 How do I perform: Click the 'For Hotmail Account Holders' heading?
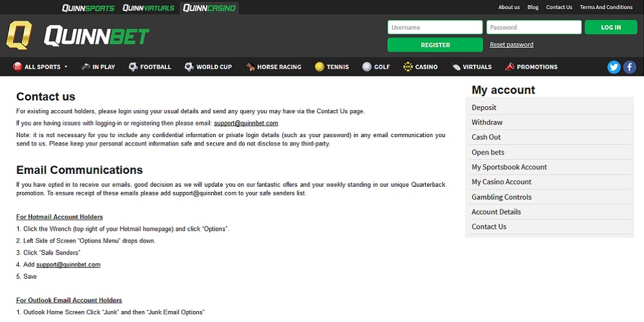[x=59, y=217]
